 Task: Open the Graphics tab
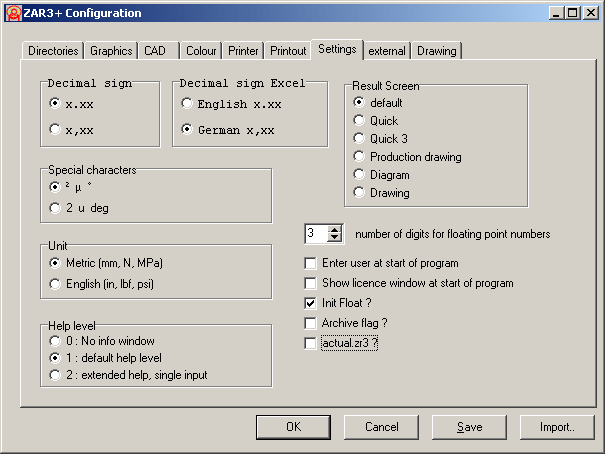click(x=111, y=50)
